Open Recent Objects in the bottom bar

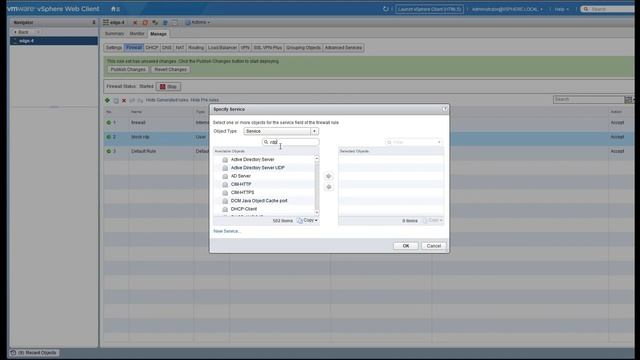pyautogui.click(x=34, y=353)
